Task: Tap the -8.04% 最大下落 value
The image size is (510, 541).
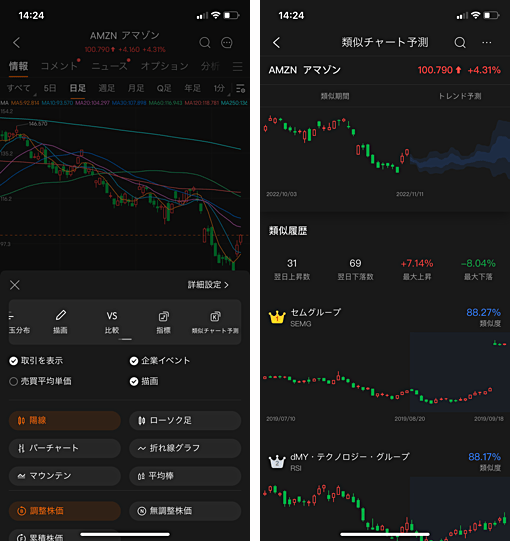Action: point(478,264)
